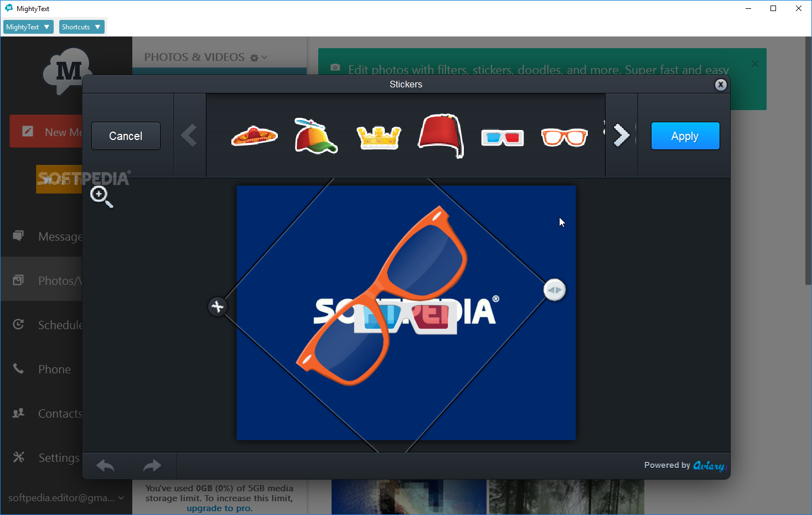Screen dimensions: 812x515
Task: Dismiss the green photo editing banner
Action: [x=754, y=64]
